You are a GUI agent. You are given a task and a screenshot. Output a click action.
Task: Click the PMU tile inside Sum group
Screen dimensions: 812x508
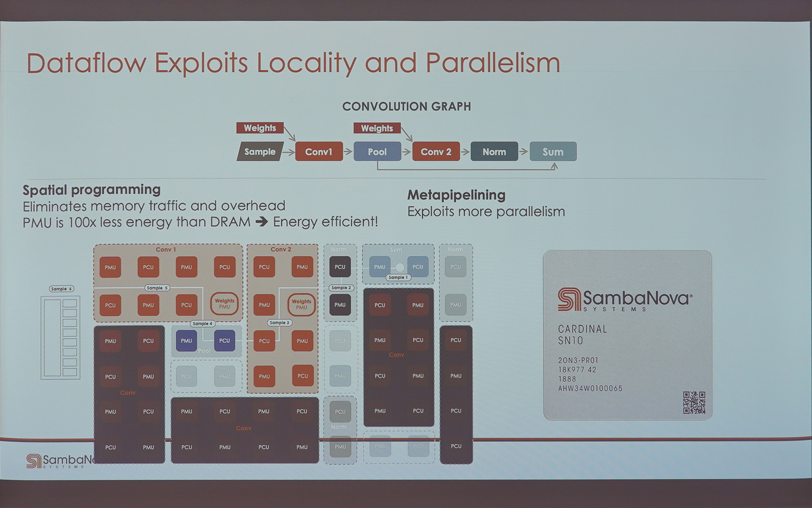[x=380, y=267]
